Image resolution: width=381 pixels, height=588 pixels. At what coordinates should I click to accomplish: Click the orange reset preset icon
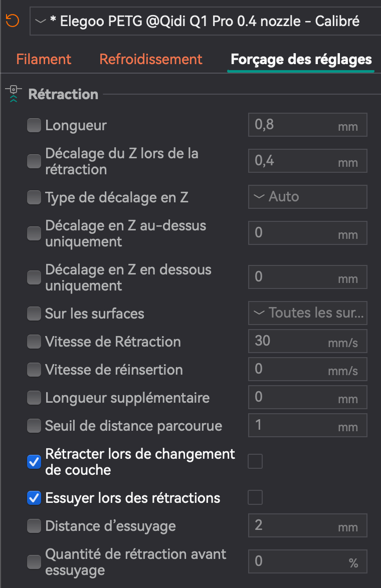coord(12,21)
